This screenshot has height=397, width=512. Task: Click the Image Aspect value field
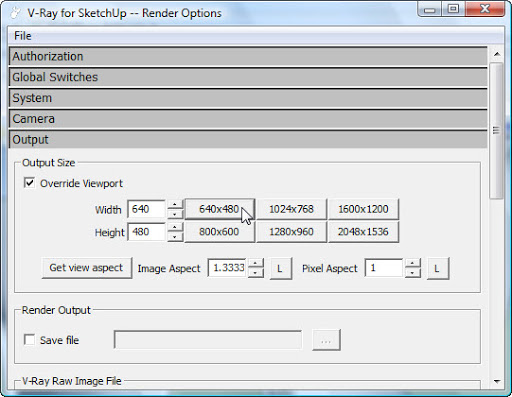coord(227,268)
